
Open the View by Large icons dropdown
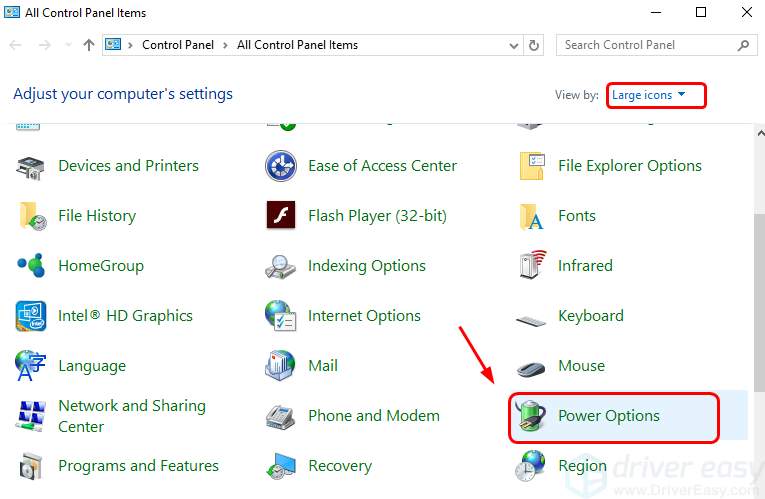[x=649, y=95]
